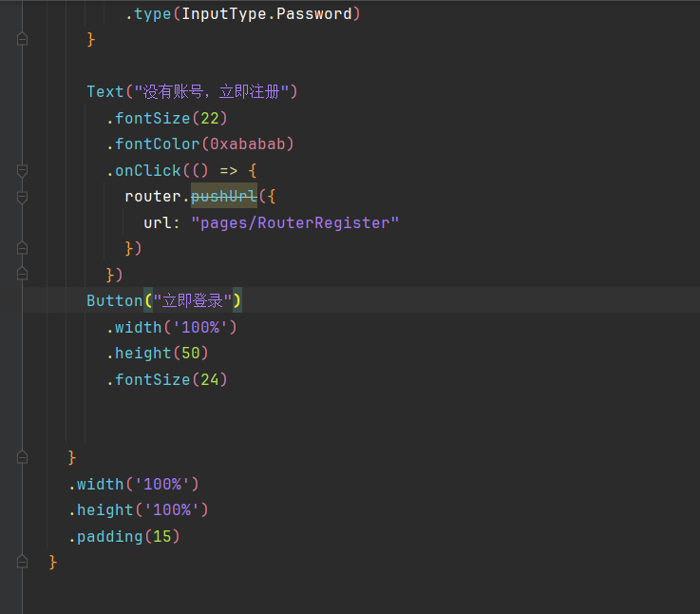Click the onClick handler name
This screenshot has width=700, height=614.
tap(148, 170)
